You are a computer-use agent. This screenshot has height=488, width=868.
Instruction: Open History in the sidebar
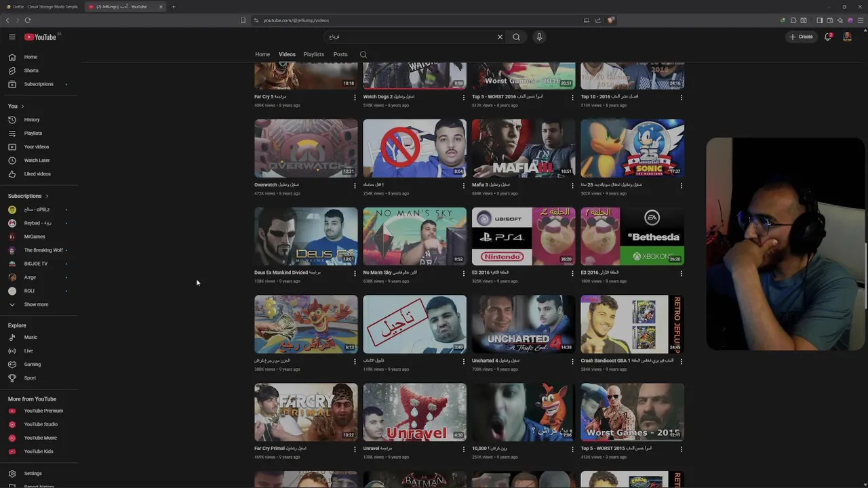[32, 119]
